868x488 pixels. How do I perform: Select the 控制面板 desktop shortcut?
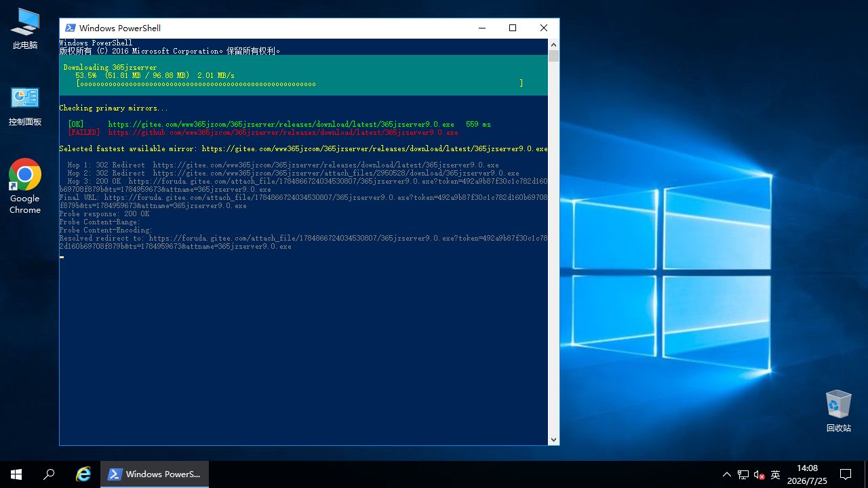pos(25,106)
